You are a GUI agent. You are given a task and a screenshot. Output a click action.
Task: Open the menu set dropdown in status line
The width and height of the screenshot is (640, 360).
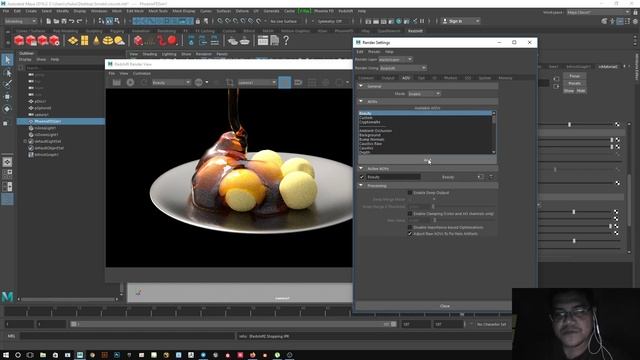(20, 21)
